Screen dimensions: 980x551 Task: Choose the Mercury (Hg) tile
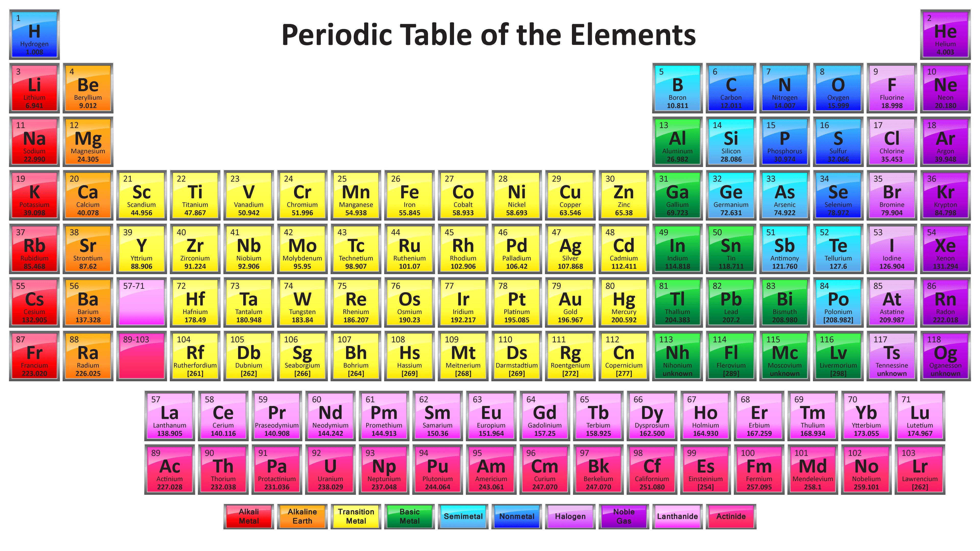624,303
